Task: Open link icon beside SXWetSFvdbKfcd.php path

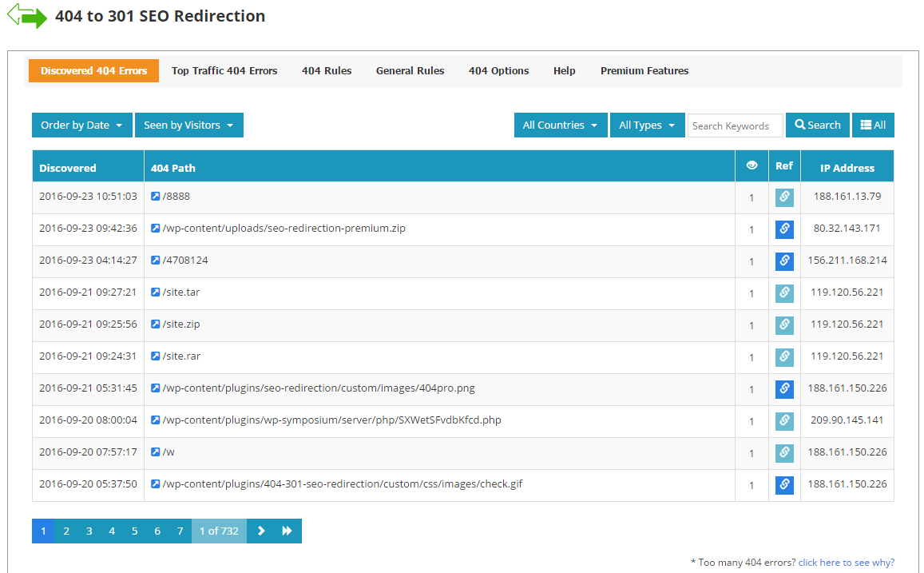Action: 156,420
